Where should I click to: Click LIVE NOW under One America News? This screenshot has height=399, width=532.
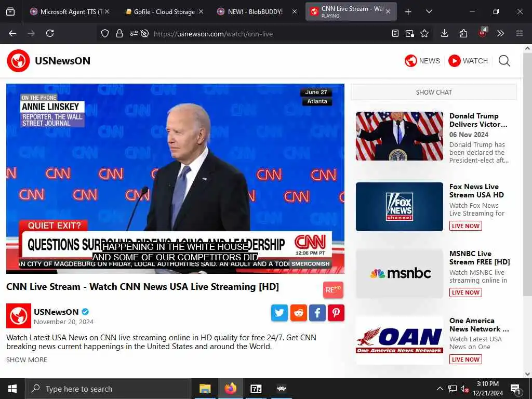[x=465, y=360]
